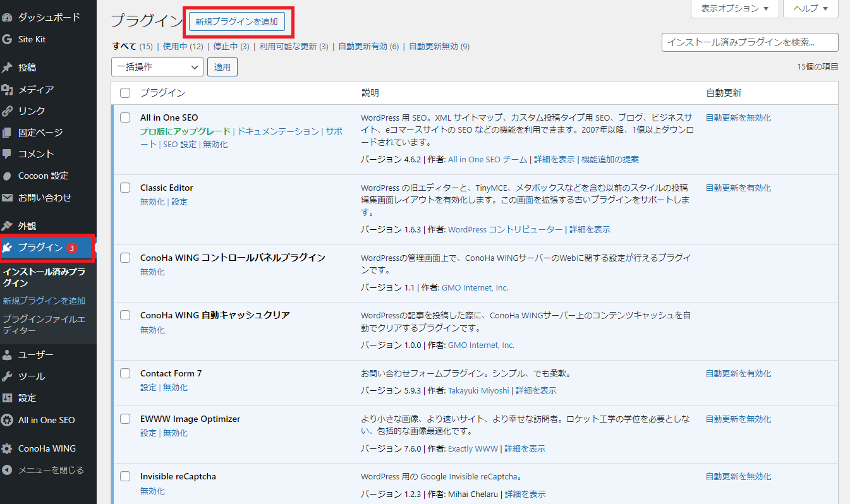Click the インストール済みプラグインを検索 search field
Viewport: 850px width, 504px height.
point(750,42)
